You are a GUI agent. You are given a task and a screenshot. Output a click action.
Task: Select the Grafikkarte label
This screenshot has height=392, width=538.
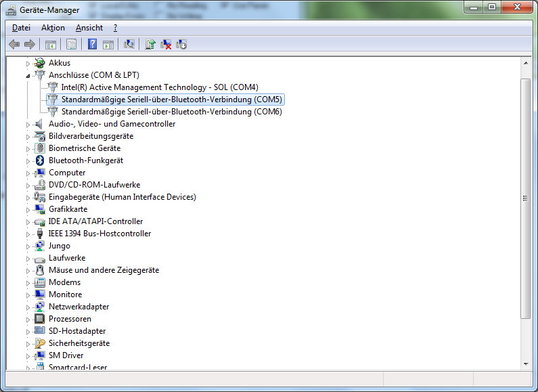[x=68, y=209]
